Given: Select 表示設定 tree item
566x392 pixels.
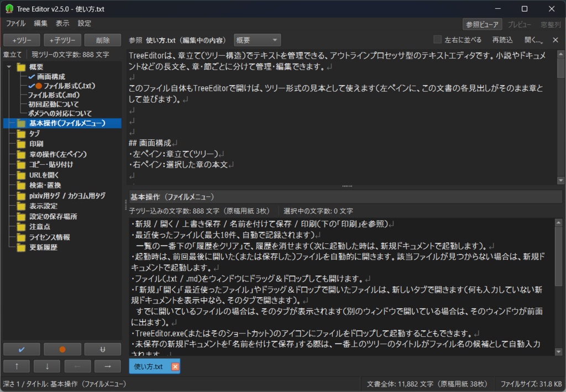Looking at the screenshot, I should (43, 206).
